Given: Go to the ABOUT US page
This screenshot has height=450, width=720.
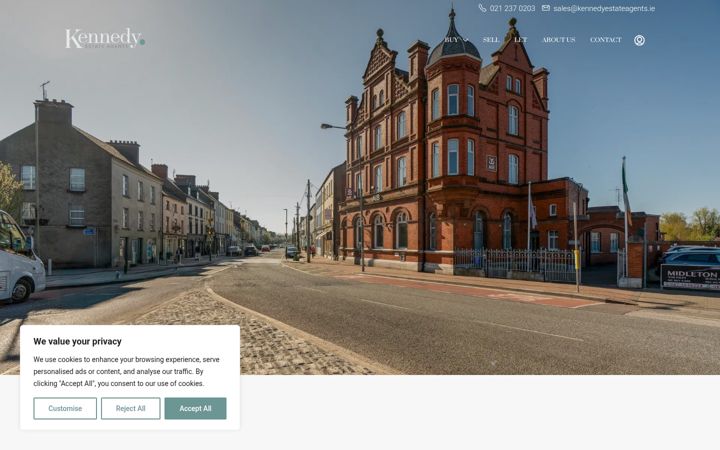Looking at the screenshot, I should coord(558,40).
